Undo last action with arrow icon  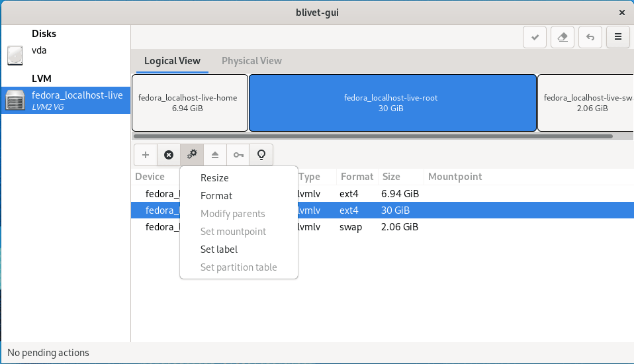(x=590, y=37)
